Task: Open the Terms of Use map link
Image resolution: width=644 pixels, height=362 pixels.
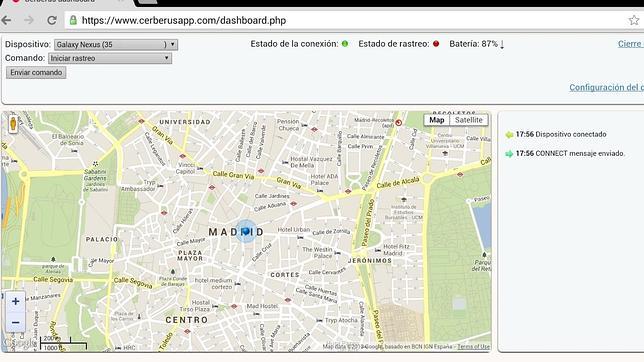Action: click(x=473, y=347)
